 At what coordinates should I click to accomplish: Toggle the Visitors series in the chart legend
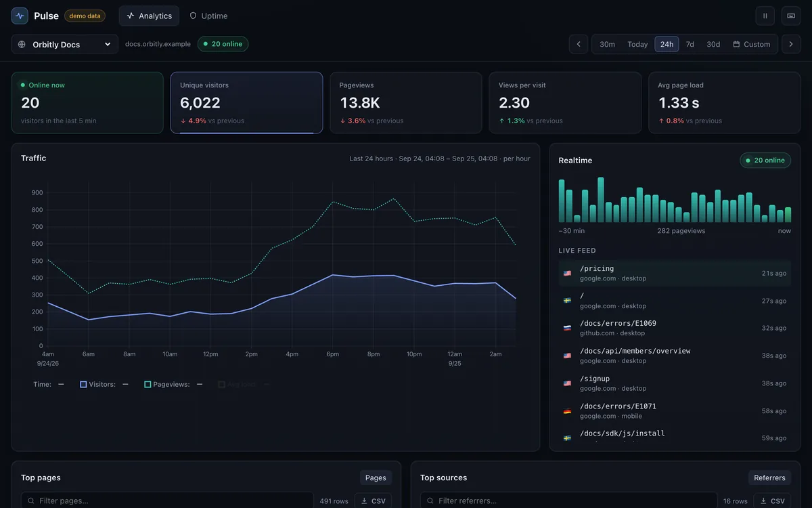point(98,384)
